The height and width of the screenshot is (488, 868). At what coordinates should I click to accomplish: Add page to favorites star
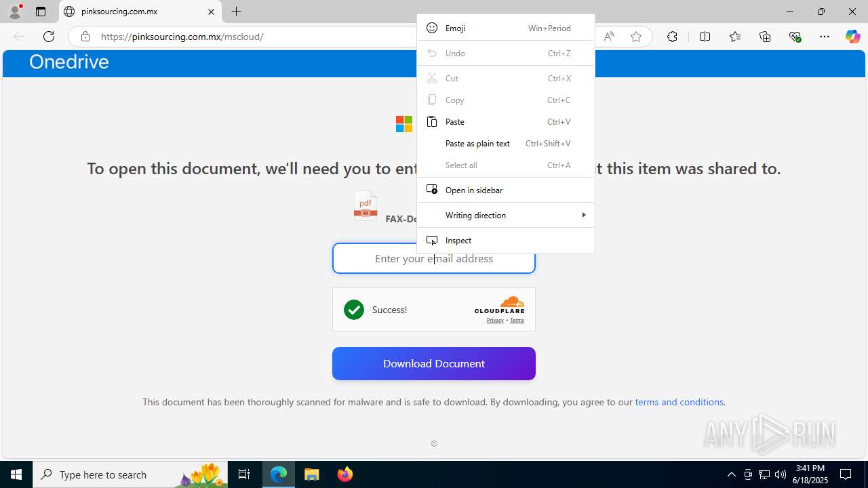pos(636,37)
